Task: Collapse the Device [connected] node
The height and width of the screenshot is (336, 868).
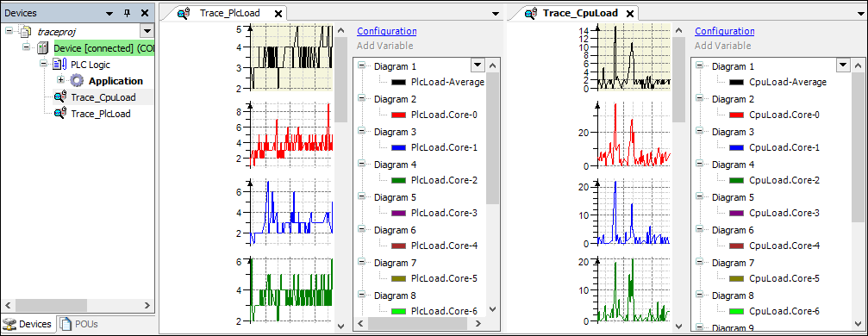Action: click(27, 47)
